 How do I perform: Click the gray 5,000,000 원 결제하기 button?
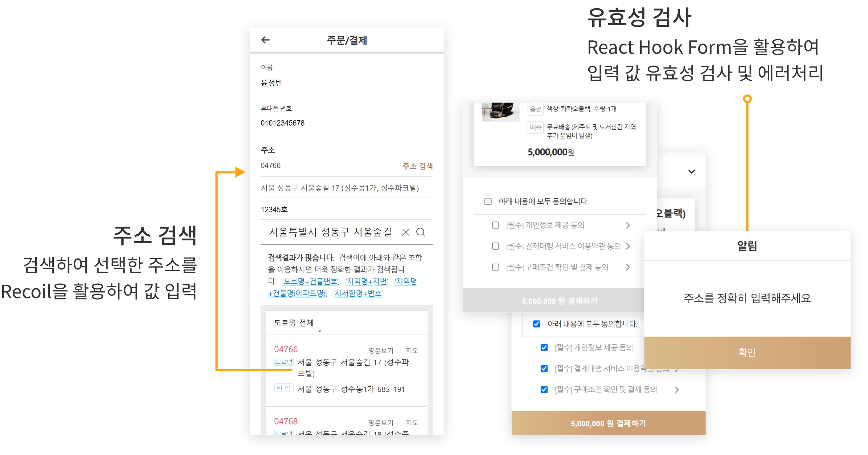[x=553, y=301]
